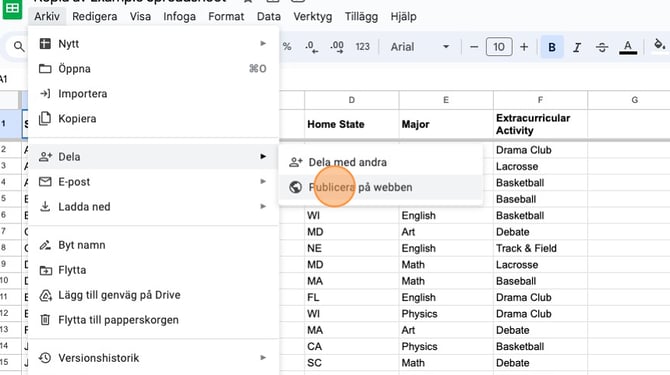The width and height of the screenshot is (670, 375).
Task: Click the Flytta folder icon
Action: 45,270
